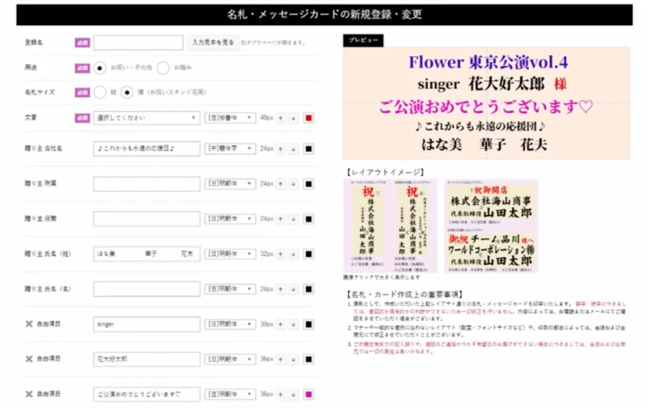Increase font size for 贈り主 所属 row
The width and height of the screenshot is (647, 408).
281,184
